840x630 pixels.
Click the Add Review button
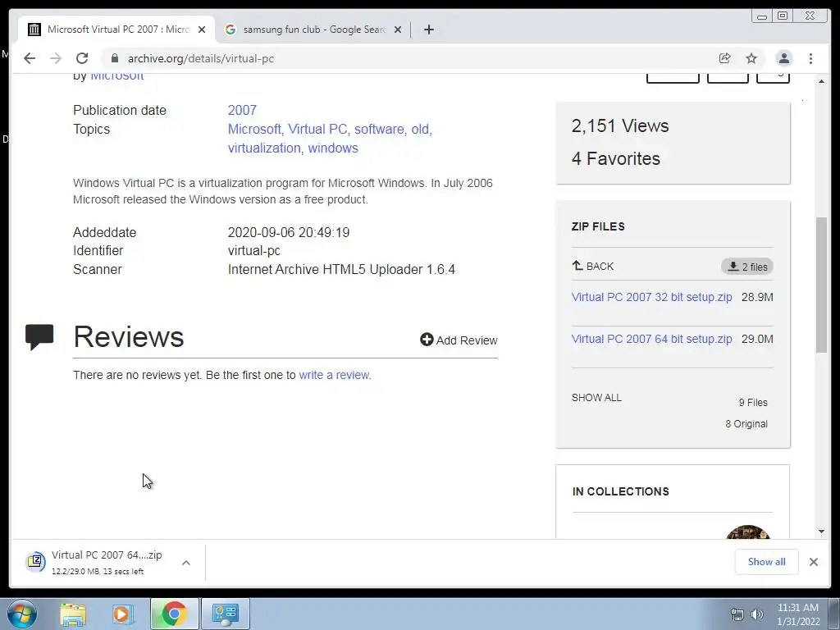pos(459,340)
